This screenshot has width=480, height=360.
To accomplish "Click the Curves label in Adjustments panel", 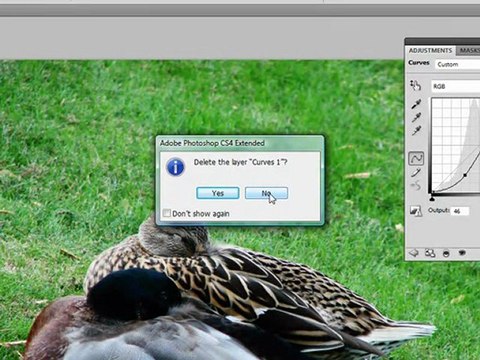I will click(419, 63).
